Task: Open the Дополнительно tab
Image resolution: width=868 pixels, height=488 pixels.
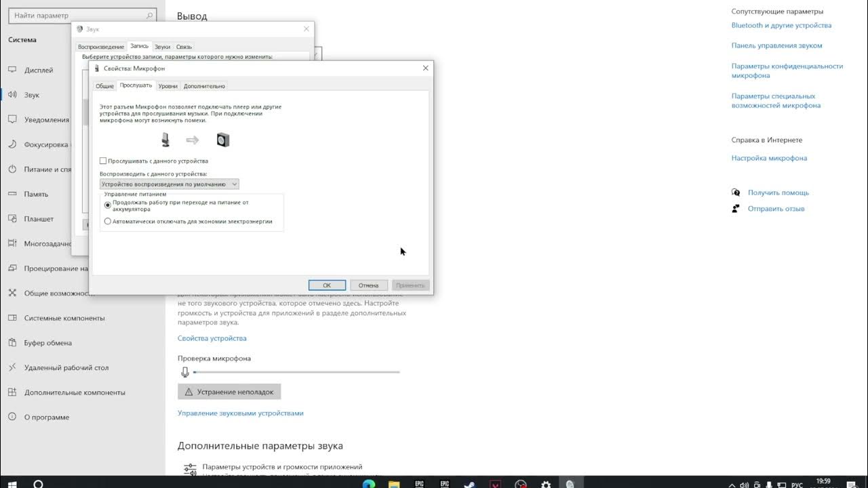Action: click(x=204, y=86)
